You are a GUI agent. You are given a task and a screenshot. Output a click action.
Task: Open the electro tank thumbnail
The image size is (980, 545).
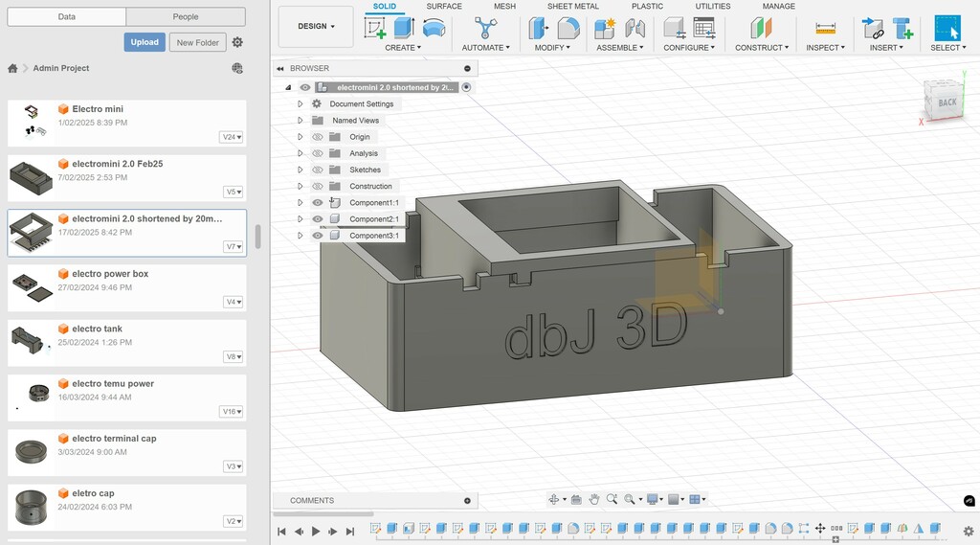[31, 338]
